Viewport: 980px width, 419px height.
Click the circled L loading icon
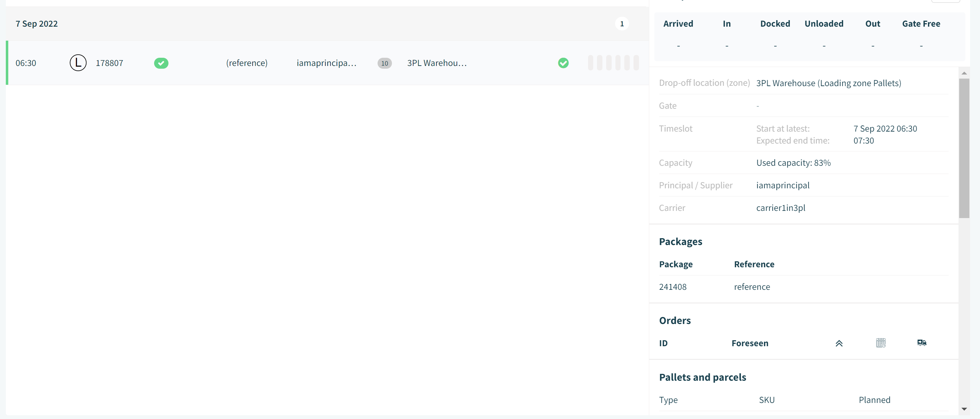pos(78,63)
